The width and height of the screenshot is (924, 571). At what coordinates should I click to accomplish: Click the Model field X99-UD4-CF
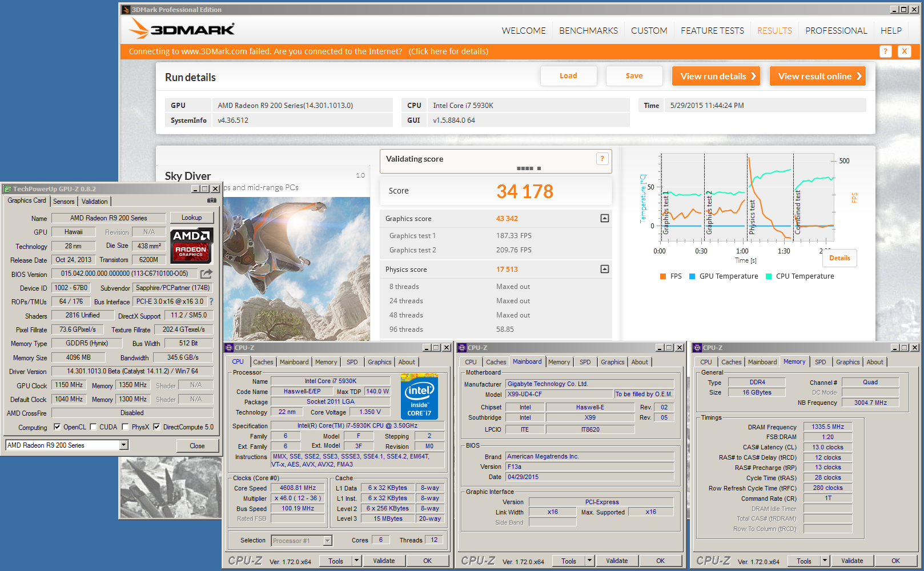click(559, 394)
